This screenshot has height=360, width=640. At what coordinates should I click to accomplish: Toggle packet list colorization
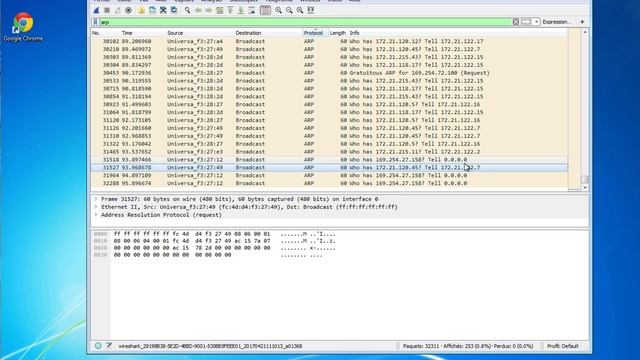coord(265,10)
